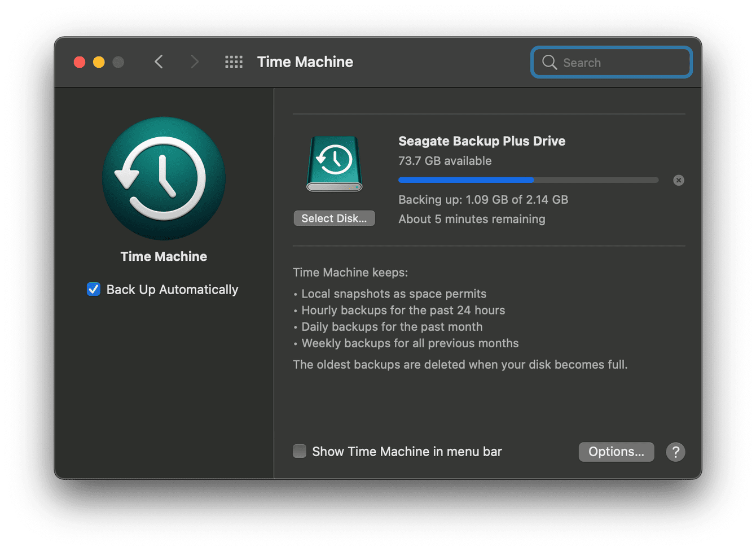The height and width of the screenshot is (551, 756).
Task: Click the Seagate Backup Plus Drive name
Action: [481, 141]
